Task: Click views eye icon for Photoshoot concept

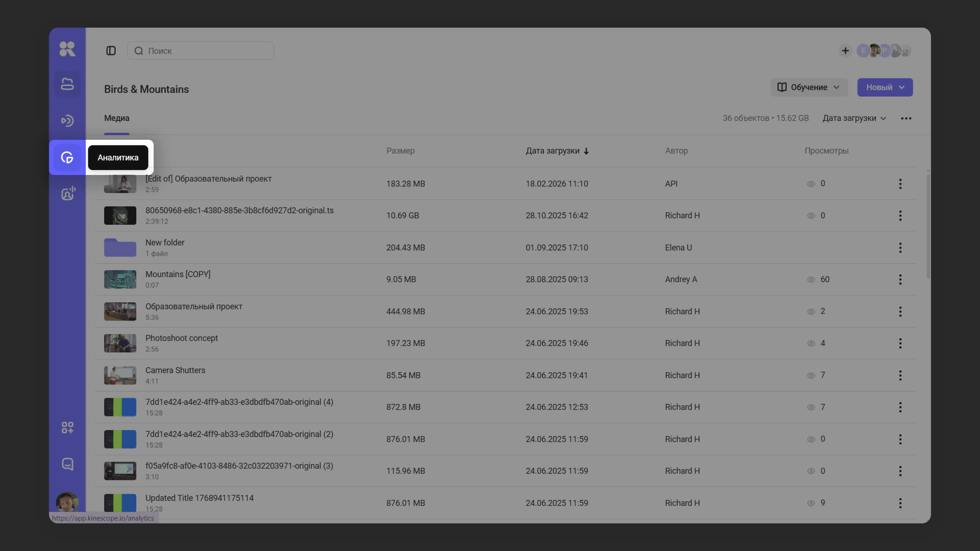Action: 811,343
